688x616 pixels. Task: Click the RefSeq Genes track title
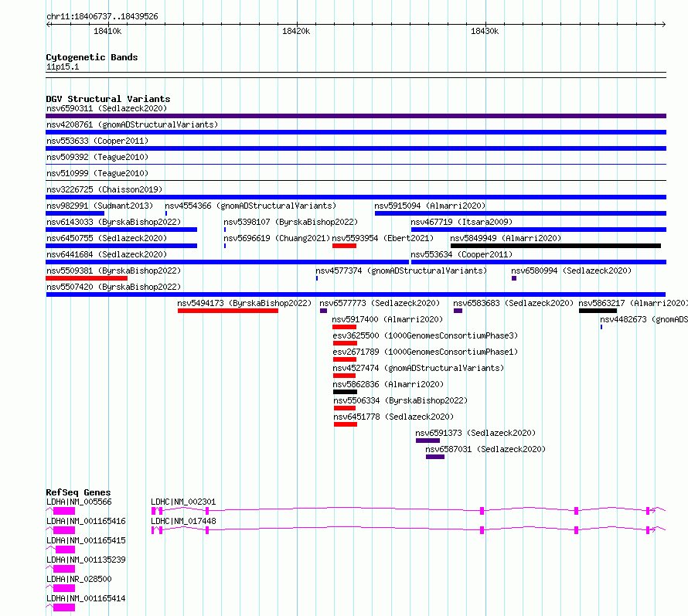pyautogui.click(x=78, y=492)
